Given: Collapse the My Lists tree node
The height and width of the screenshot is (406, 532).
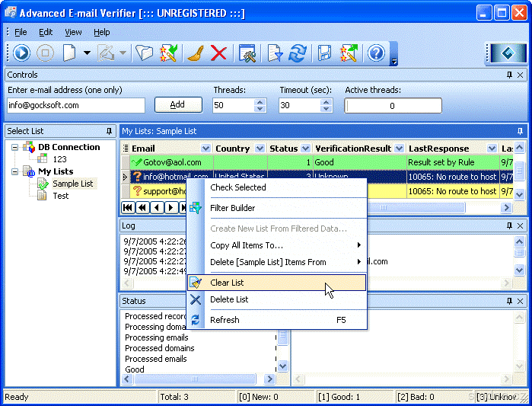Looking at the screenshot, I should [16, 171].
